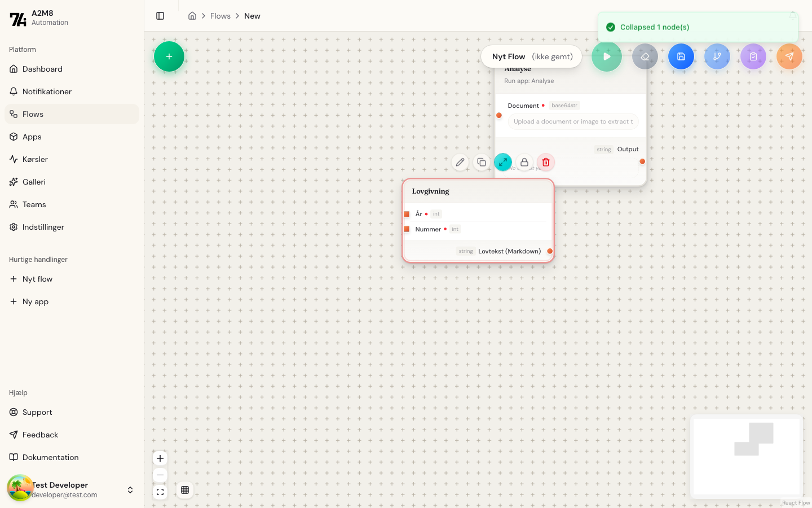Screen dimensions: 812x508
Task: Delete the node using red trash icon
Action: (546, 163)
